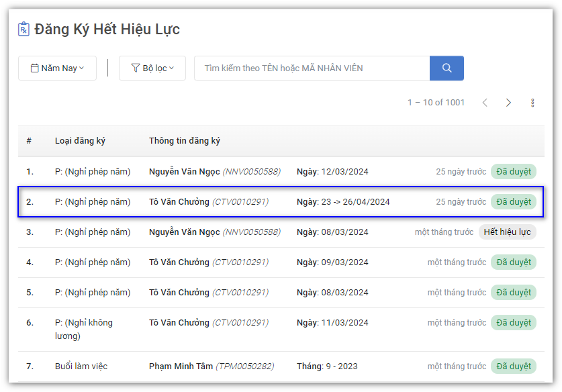Click the magnifier search button
Screen dimensions: 562x392
[x=447, y=68]
